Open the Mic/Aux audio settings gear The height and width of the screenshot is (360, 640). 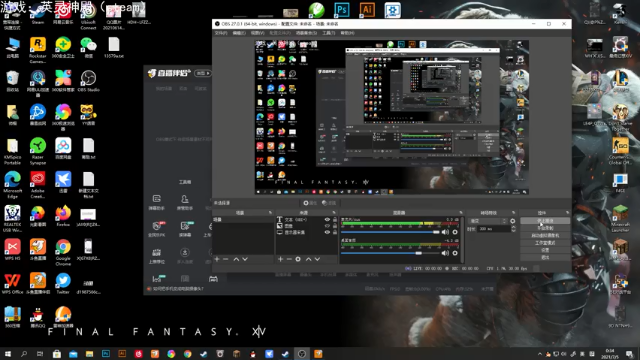[x=455, y=232]
